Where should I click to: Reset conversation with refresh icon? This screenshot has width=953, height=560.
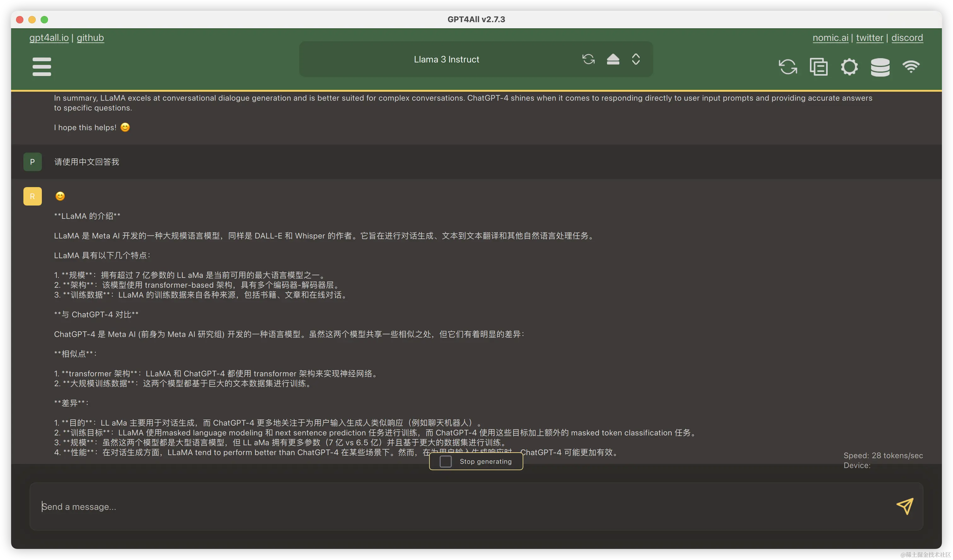pyautogui.click(x=788, y=67)
